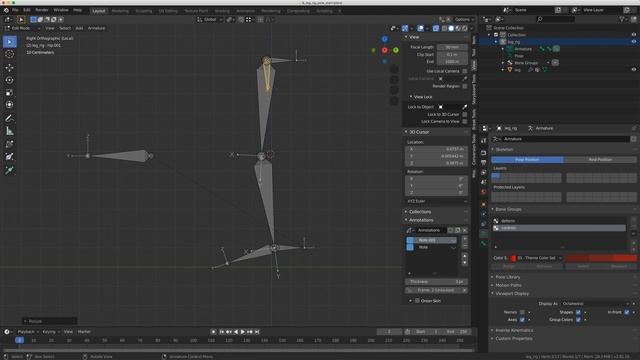Enable Lock Camera to View checkbox
Image resolution: width=640 pixels, height=360 pixels.
(x=464, y=122)
